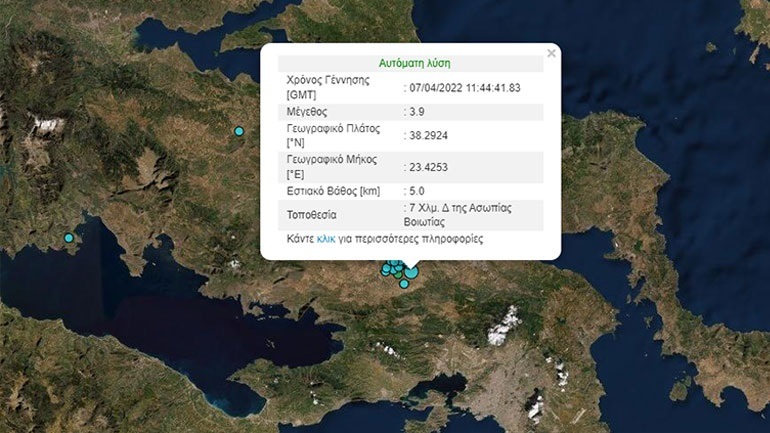The width and height of the screenshot is (770, 433).
Task: Click the magnitude value 3.9
Action: pyautogui.click(x=416, y=112)
